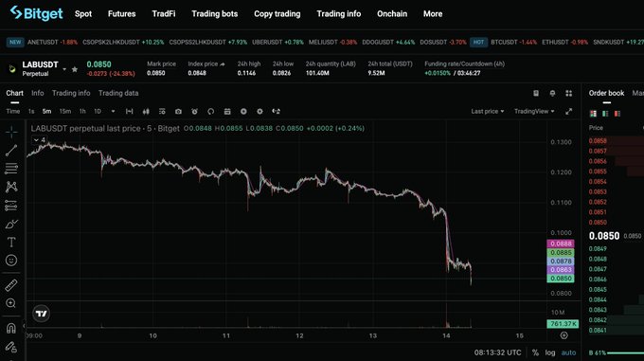Toggle auto scale on chart
644x361 pixels.
pos(568,352)
